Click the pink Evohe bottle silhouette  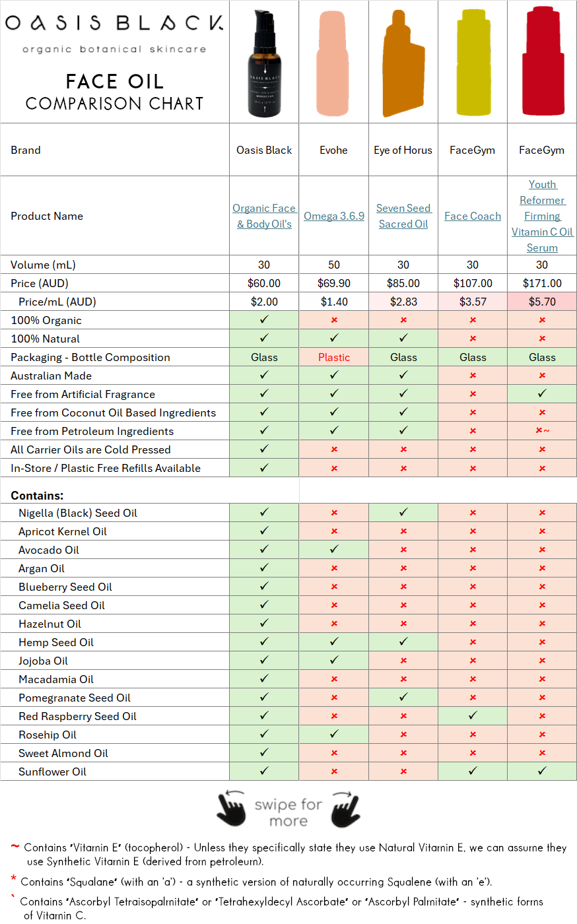[333, 63]
